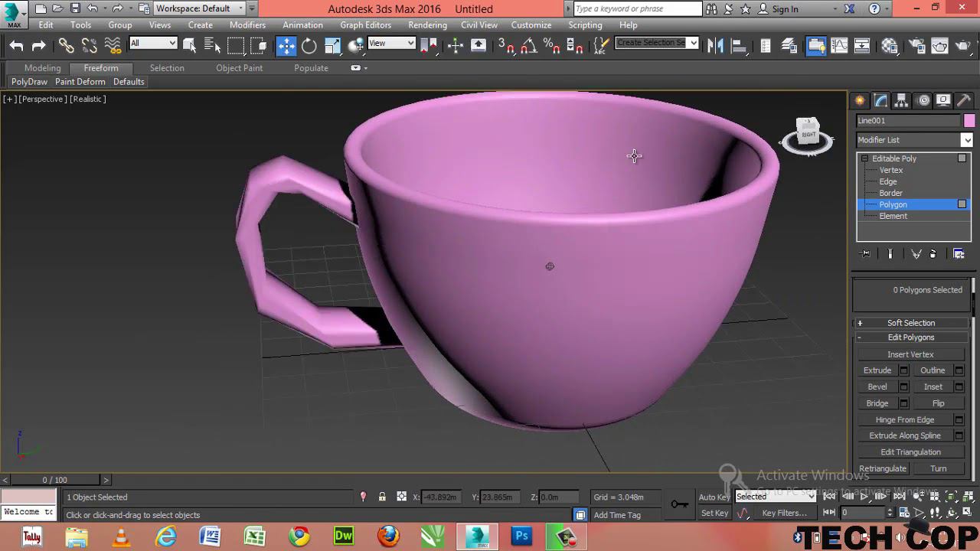Open the Bevel settings box
This screenshot has height=551, width=980.
pos(903,387)
